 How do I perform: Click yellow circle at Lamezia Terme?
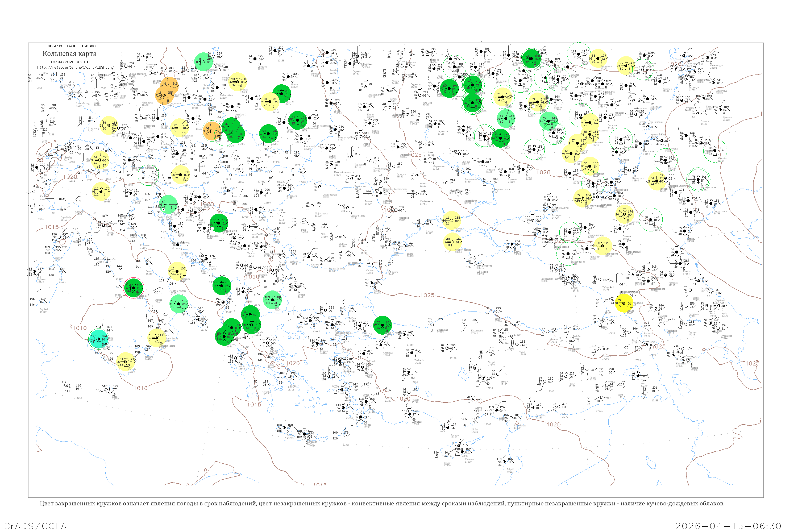156,338
